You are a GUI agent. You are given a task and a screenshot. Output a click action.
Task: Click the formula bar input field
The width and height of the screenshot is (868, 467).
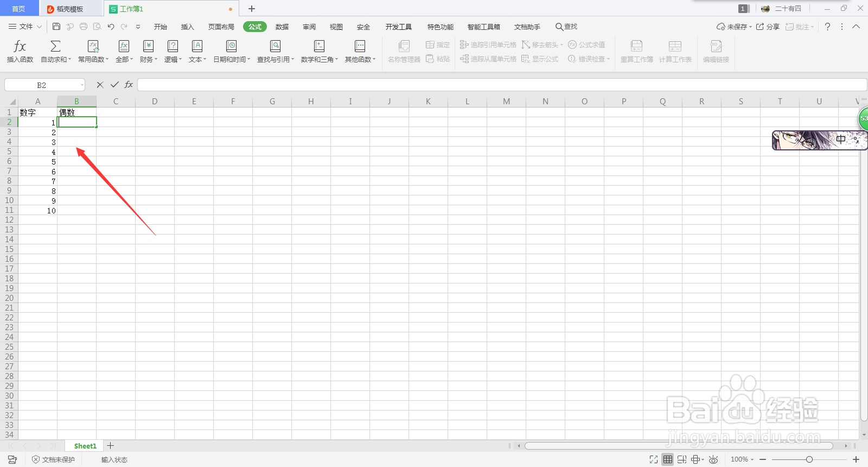502,85
